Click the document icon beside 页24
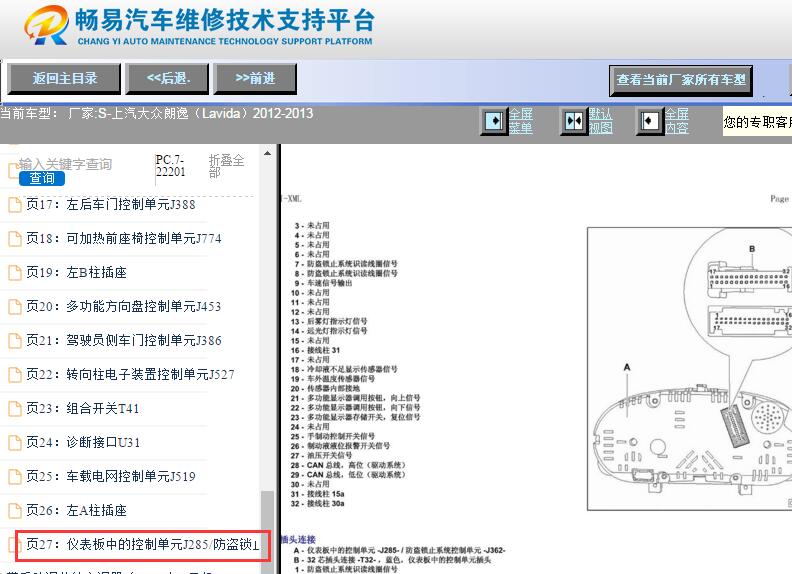The image size is (792, 574). (15, 443)
